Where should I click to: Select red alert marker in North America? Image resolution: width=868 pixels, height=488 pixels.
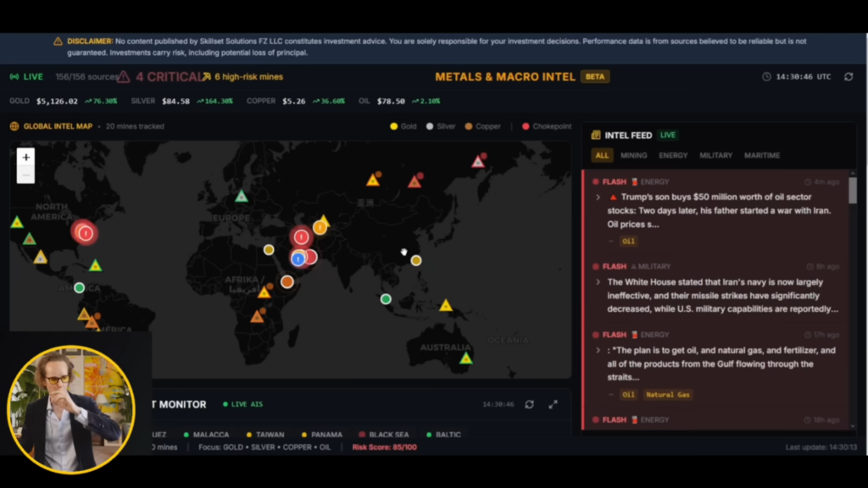point(86,233)
